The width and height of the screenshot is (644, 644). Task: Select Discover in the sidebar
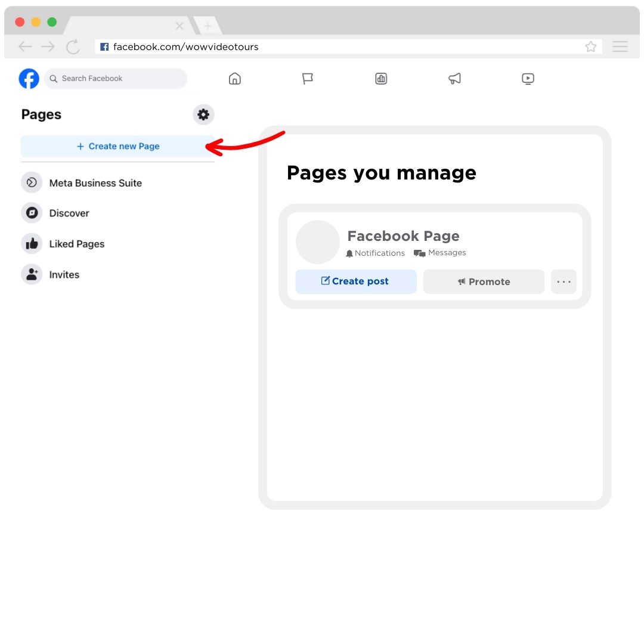[x=55, y=213]
